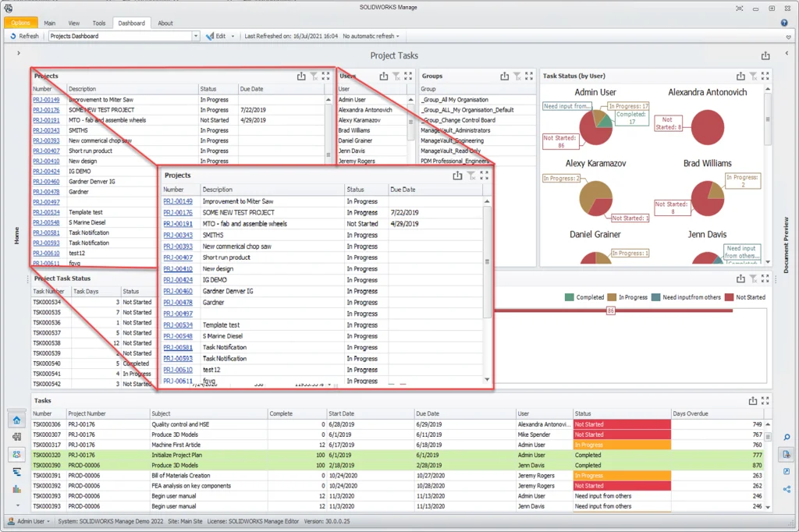Open project link PRJ-00176
Image resolution: width=799 pixels, height=532 pixels.
[177, 212]
